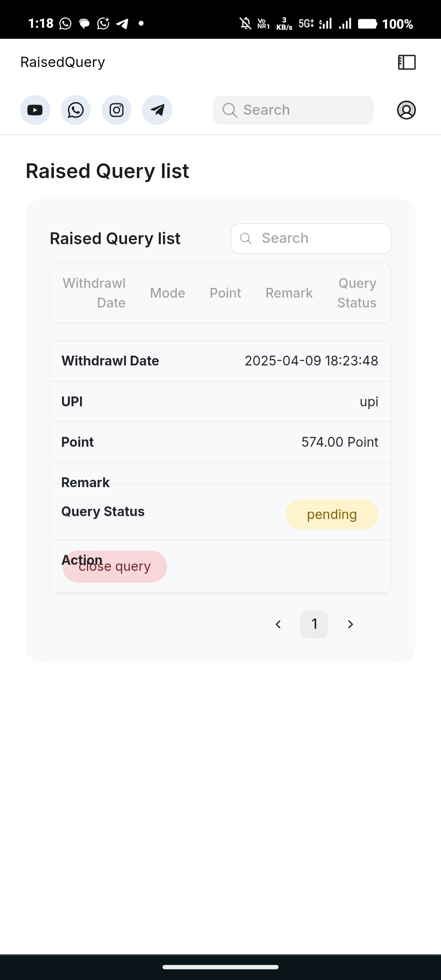441x980 pixels.
Task: Click the close query button
Action: click(115, 566)
